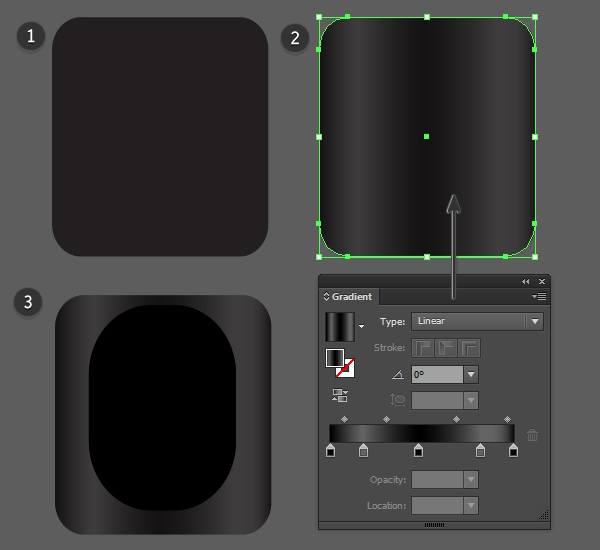The image size is (600, 550).
Task: Click the gradient slider bar
Action: click(x=422, y=434)
